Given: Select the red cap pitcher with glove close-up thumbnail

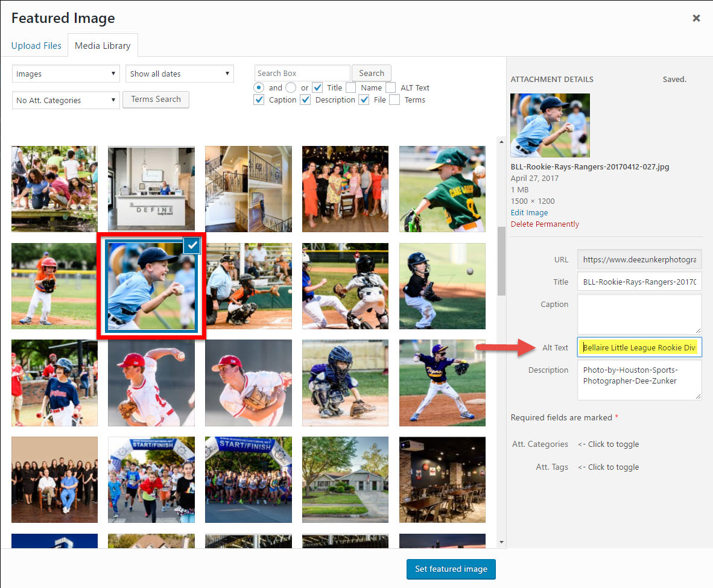Looking at the screenshot, I should click(249, 383).
